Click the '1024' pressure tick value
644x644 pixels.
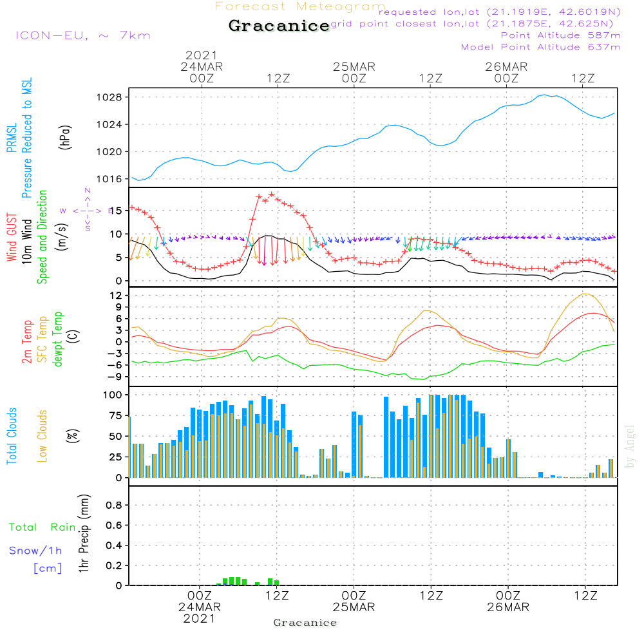pyautogui.click(x=109, y=124)
